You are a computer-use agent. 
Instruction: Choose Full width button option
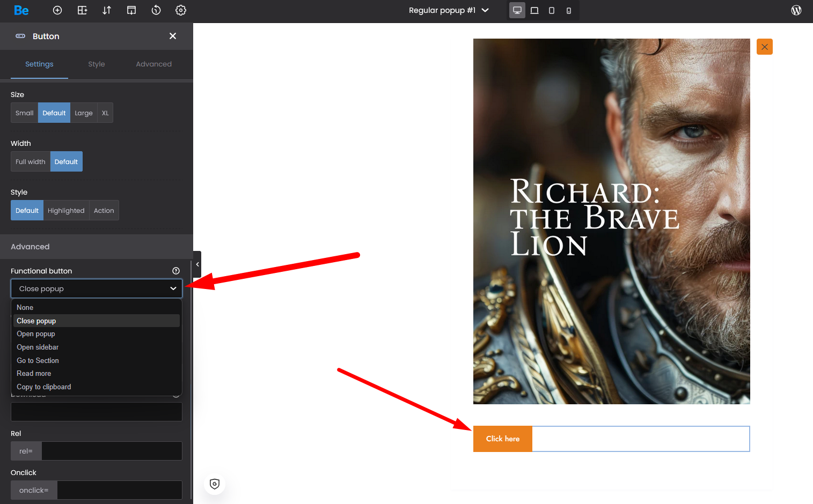click(x=31, y=162)
